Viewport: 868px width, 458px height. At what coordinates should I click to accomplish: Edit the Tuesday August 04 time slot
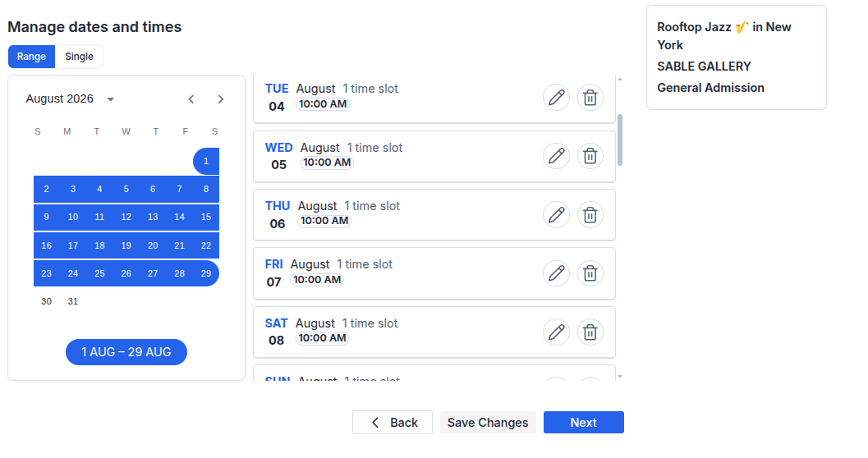(556, 98)
